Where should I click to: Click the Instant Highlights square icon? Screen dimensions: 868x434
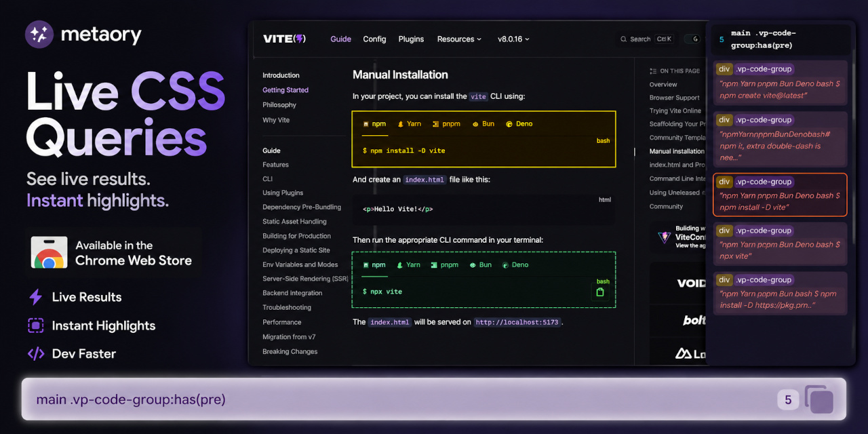(x=35, y=325)
